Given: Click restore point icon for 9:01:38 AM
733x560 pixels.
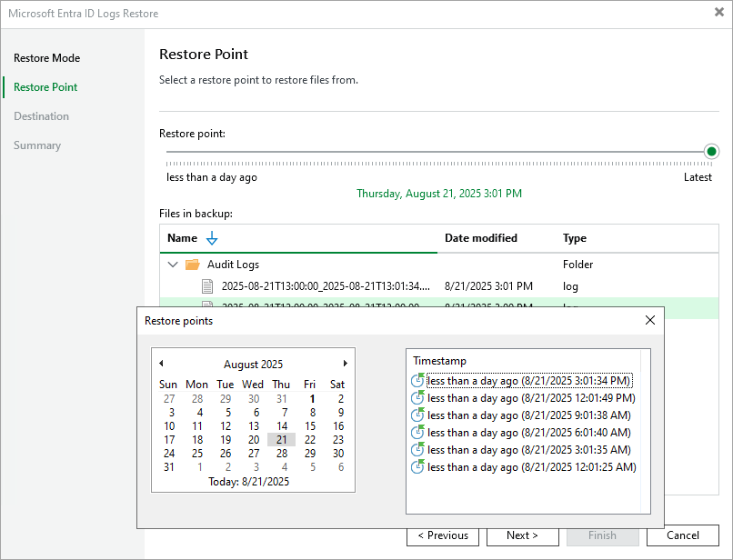Looking at the screenshot, I should [418, 415].
